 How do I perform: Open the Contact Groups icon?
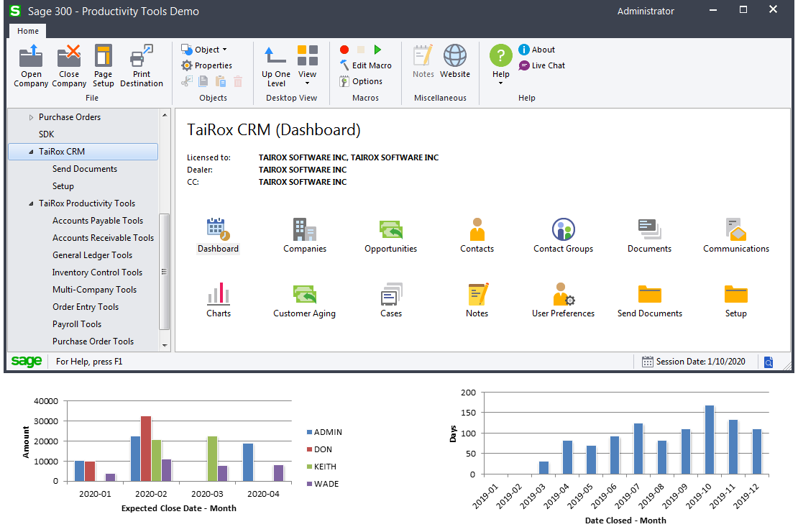coord(563,235)
